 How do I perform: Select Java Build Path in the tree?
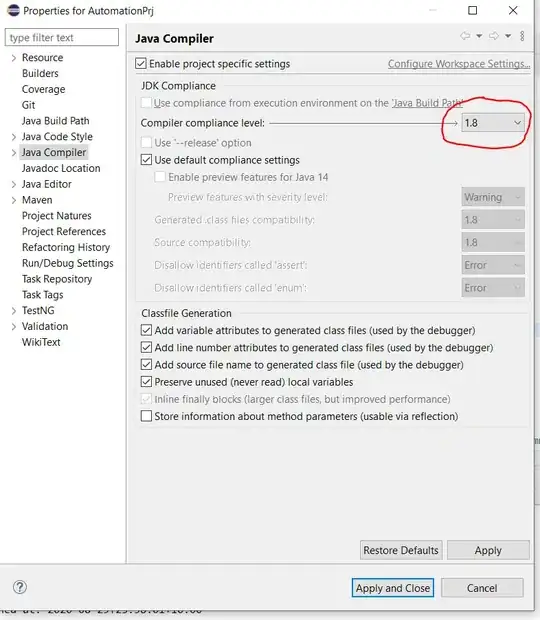point(55,121)
